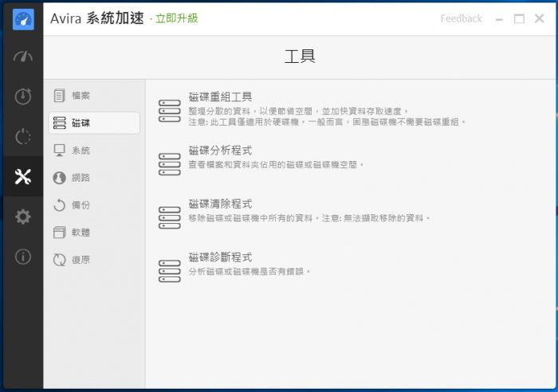
Task: Click the 立即升級 upgrade link
Action: [176, 18]
